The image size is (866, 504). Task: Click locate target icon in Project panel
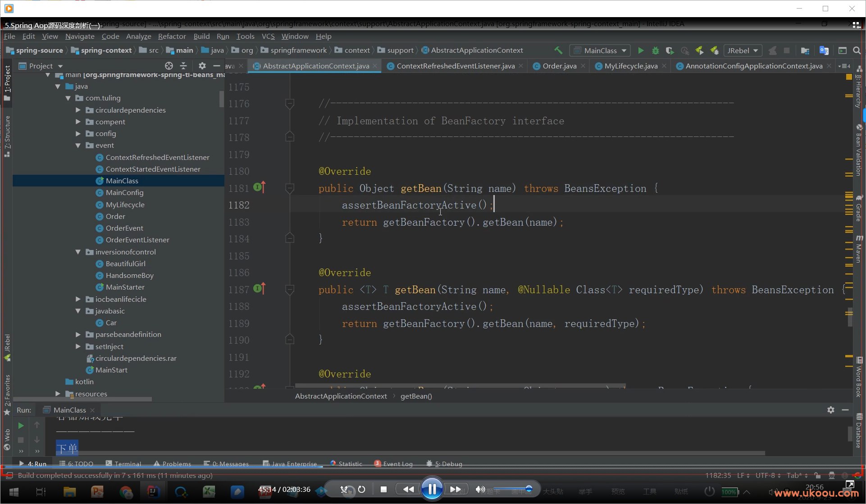point(169,66)
